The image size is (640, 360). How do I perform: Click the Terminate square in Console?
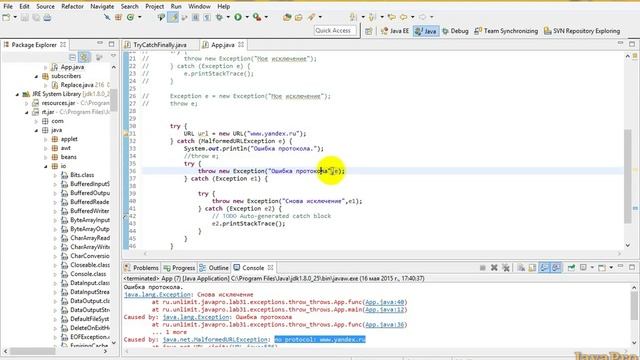[482, 268]
